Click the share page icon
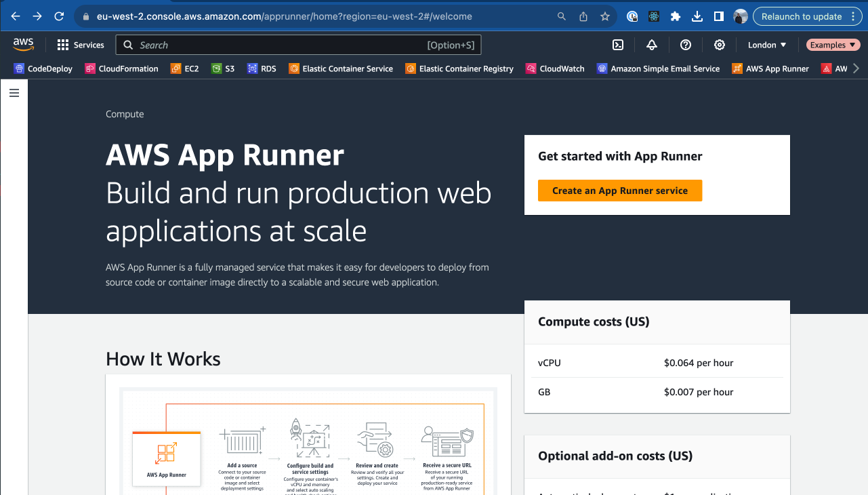Viewport: 868px width, 495px height. (x=583, y=16)
